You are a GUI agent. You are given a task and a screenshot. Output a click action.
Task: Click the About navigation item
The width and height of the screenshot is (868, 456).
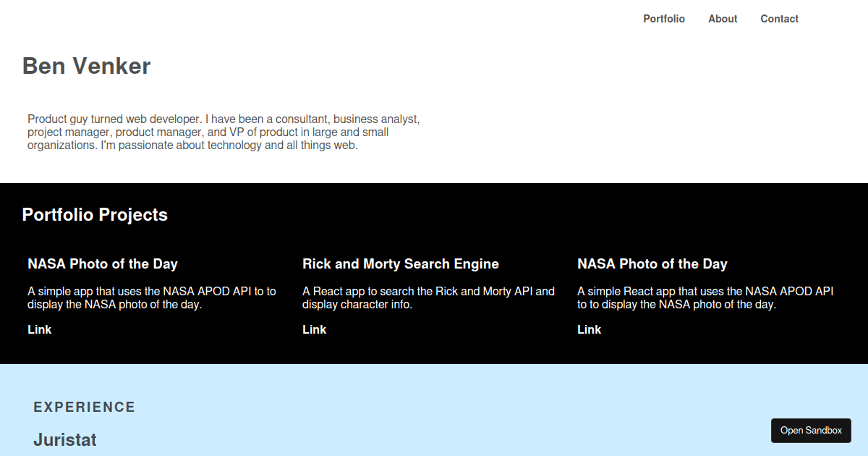point(723,19)
